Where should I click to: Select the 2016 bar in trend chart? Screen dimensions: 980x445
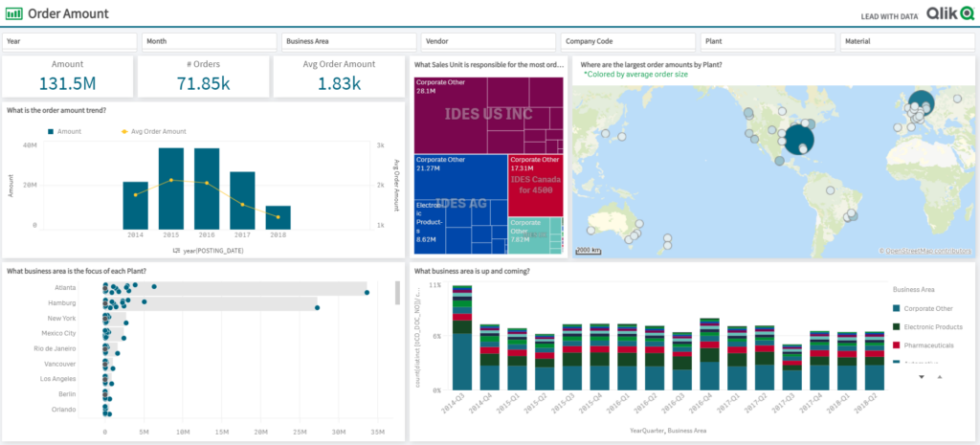click(207, 189)
